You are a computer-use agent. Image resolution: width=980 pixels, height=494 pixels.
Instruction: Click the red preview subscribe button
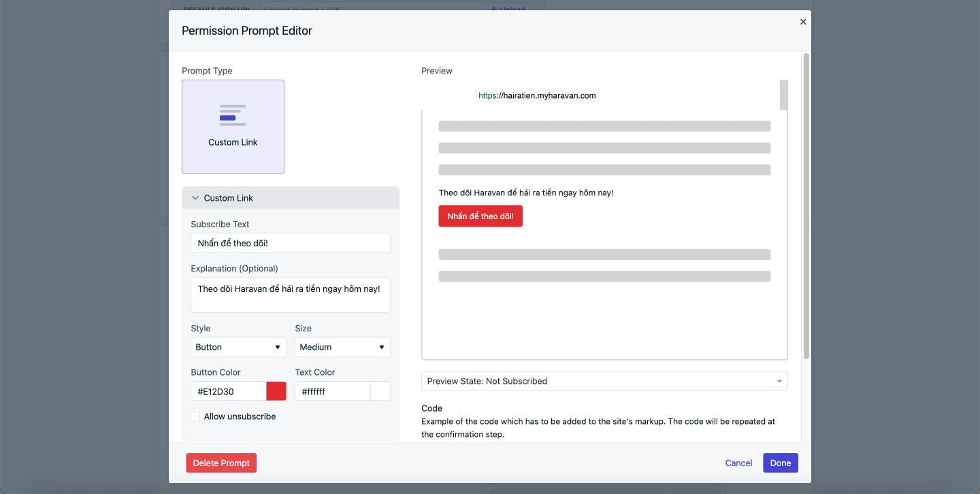pos(480,216)
